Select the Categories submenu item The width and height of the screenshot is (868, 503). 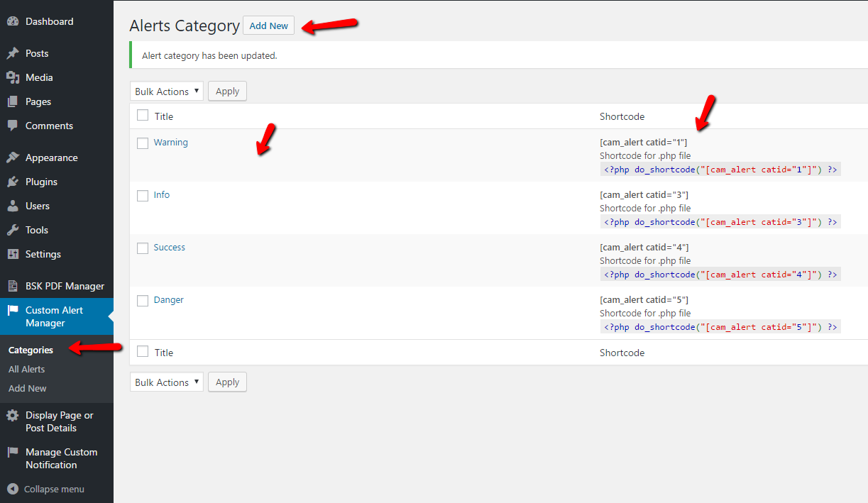coord(31,350)
